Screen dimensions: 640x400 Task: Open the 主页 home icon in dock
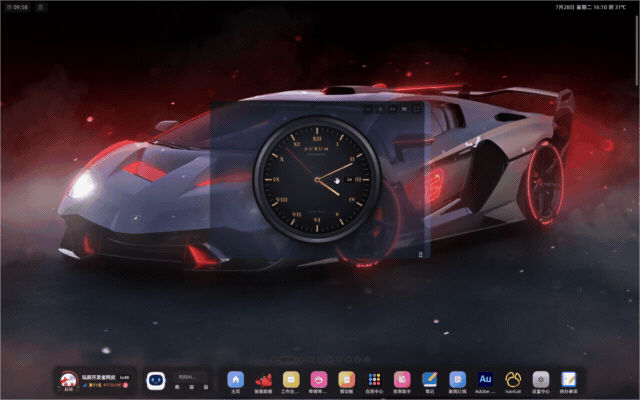click(x=236, y=380)
